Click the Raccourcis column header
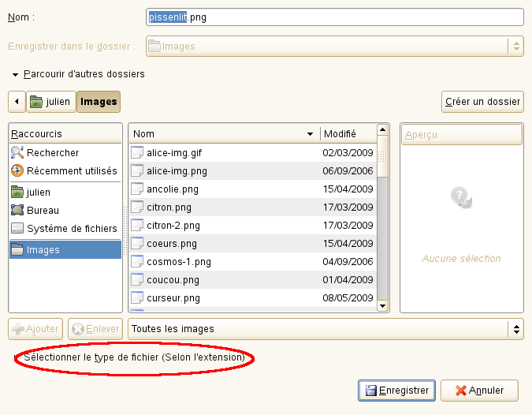 pos(65,134)
